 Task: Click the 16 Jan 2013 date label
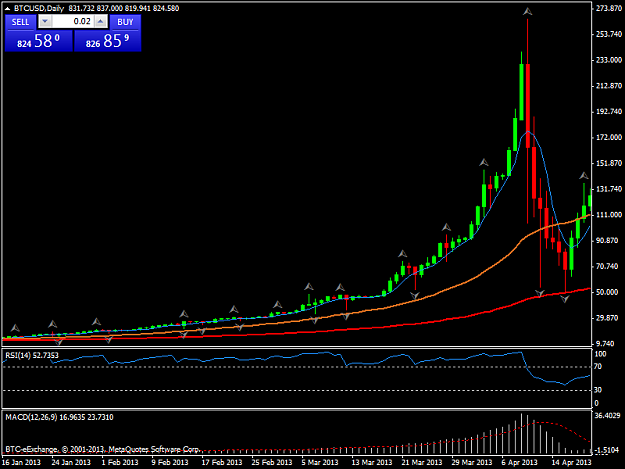tap(21, 462)
